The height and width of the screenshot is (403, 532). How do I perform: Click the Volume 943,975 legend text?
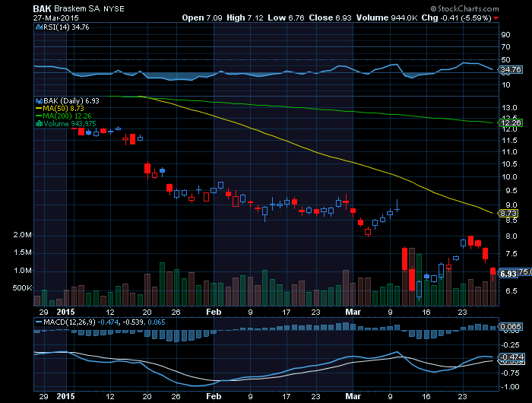[x=70, y=124]
